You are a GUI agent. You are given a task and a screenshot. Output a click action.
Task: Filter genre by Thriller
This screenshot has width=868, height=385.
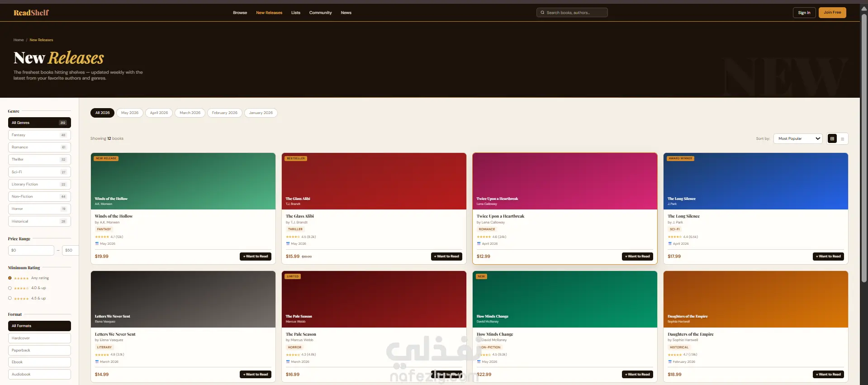point(39,159)
